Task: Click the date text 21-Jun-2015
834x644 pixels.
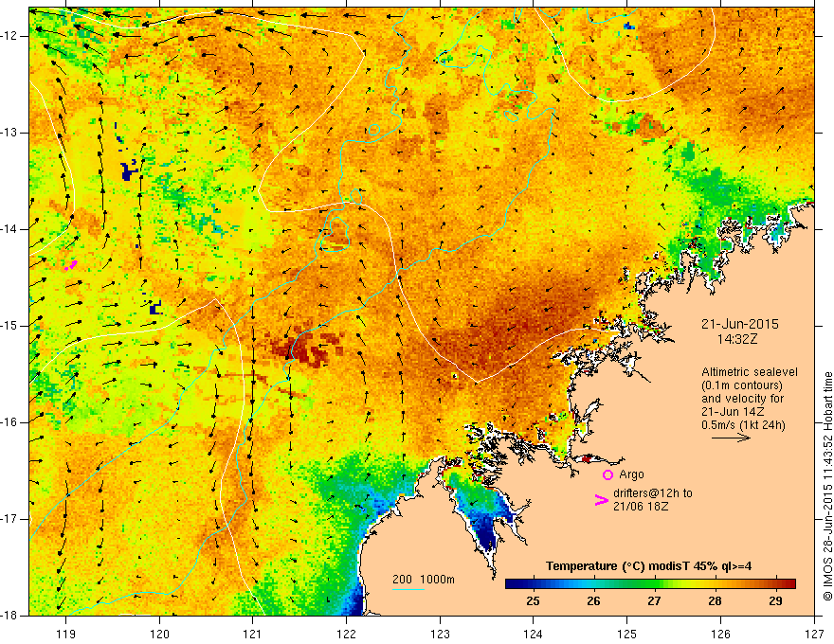Action: 740,324
